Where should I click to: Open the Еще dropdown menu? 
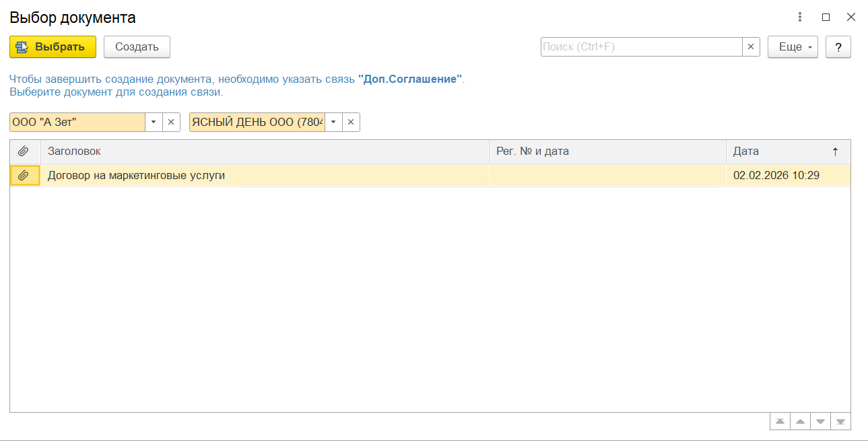793,47
